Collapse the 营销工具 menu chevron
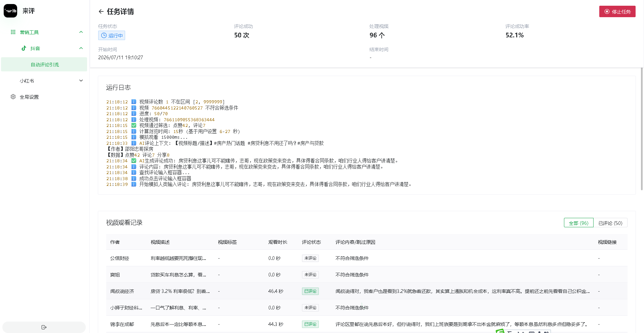This screenshot has width=644, height=333. [81, 32]
